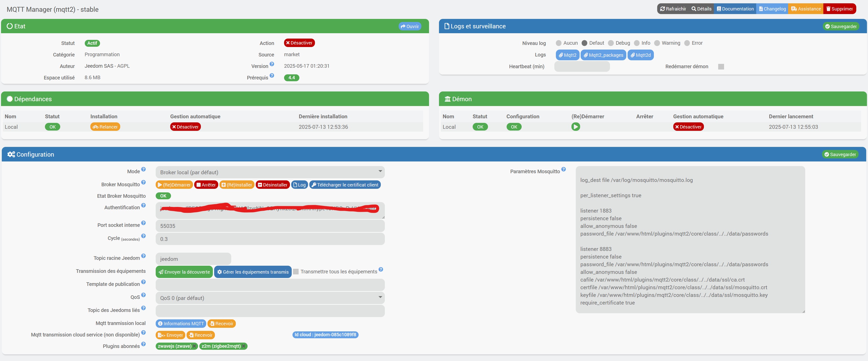
Task: Select the Warning log level radio
Action: (x=657, y=43)
